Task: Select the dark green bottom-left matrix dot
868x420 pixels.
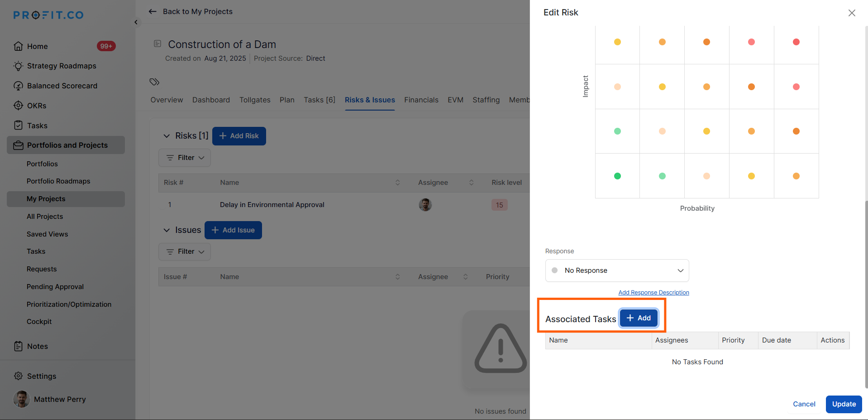Action: pos(617,176)
